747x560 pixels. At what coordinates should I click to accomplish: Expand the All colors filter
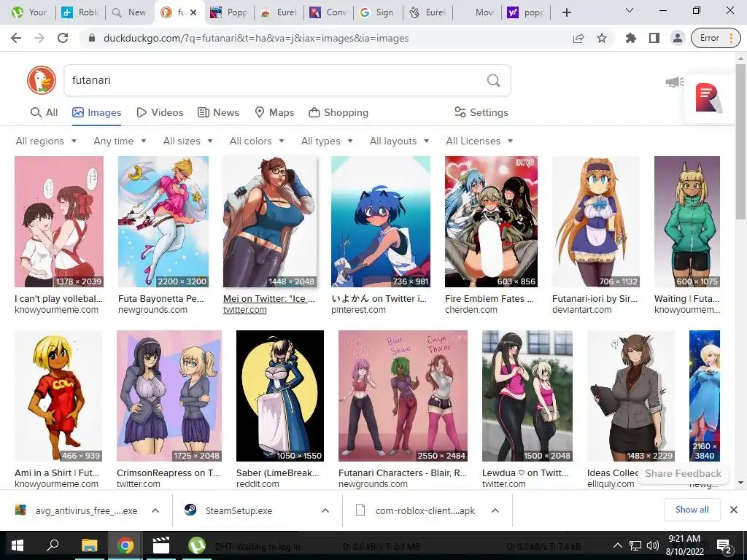pos(258,141)
